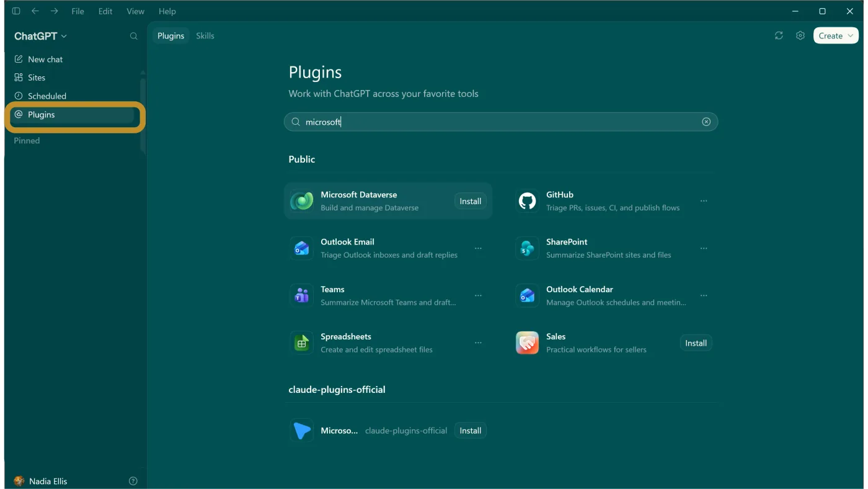Click the Teams plugin icon
The image size is (868, 489).
(302, 296)
